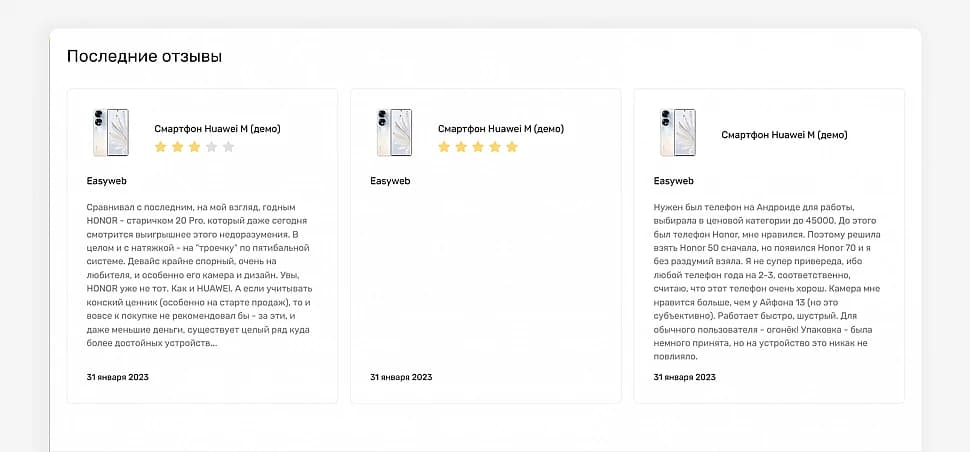The image size is (970, 452).
Task: Click Easyweb author name in middle review
Action: (390, 181)
